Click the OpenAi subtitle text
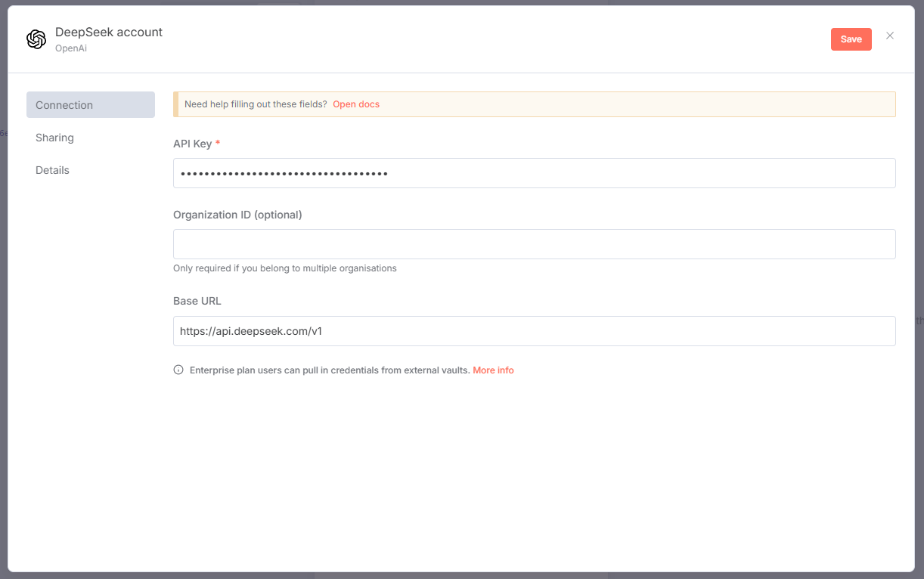Image resolution: width=924 pixels, height=579 pixels. [x=71, y=48]
